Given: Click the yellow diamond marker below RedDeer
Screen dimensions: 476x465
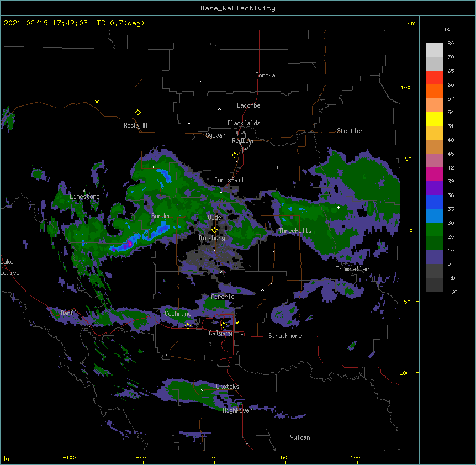Looking at the screenshot, I should (235, 155).
